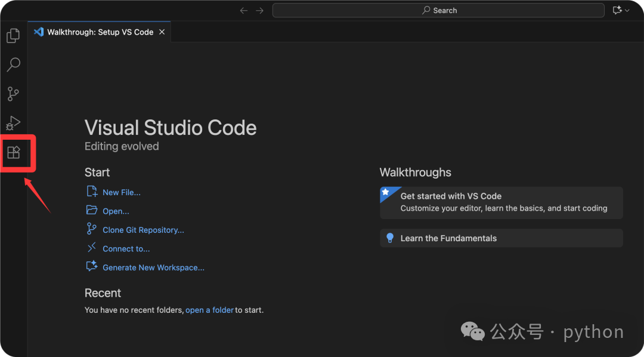Go back with the left arrow
Image resolution: width=644 pixels, height=357 pixels.
point(244,11)
